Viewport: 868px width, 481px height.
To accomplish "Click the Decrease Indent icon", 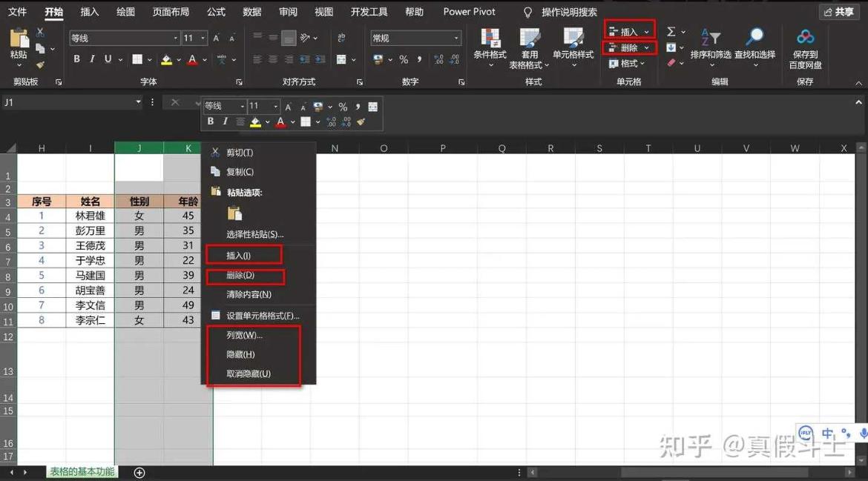I will point(304,59).
